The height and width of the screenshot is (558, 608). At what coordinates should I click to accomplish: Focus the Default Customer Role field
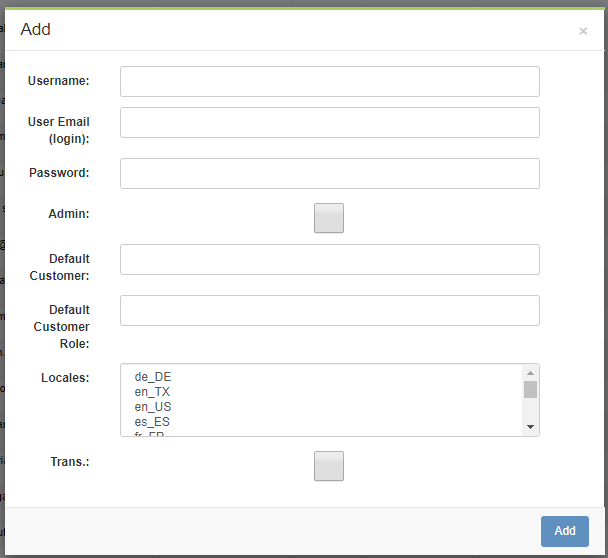tap(329, 310)
